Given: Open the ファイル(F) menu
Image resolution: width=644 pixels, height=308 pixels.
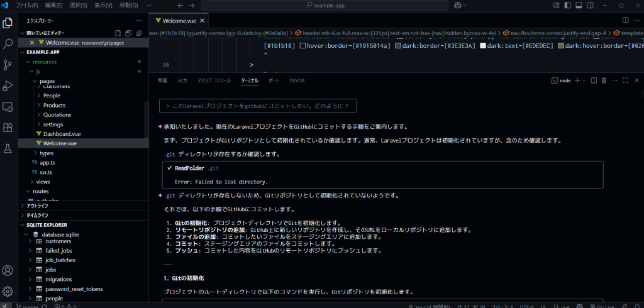Looking at the screenshot, I should (26, 5).
